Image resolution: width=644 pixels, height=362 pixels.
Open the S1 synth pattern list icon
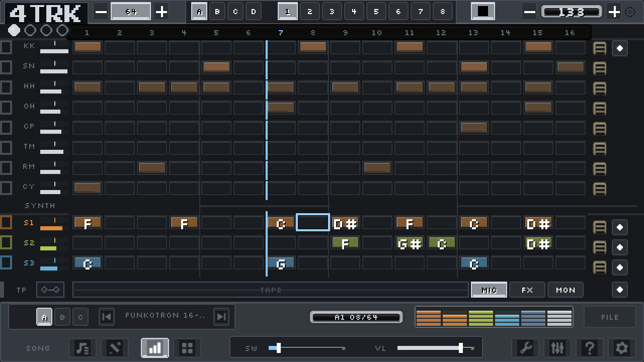pyautogui.click(x=600, y=227)
